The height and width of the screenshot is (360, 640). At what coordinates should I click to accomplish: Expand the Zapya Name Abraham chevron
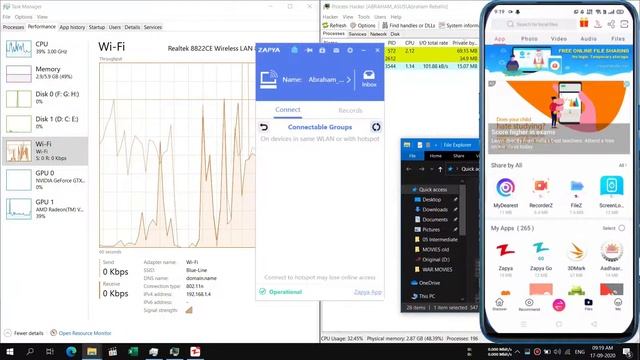click(x=348, y=80)
